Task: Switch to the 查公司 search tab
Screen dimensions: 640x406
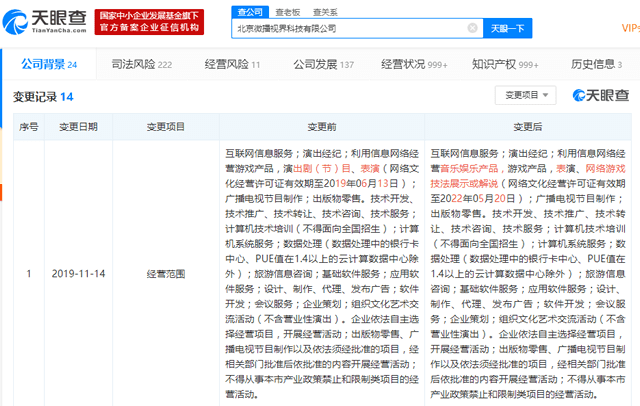Action: point(250,12)
